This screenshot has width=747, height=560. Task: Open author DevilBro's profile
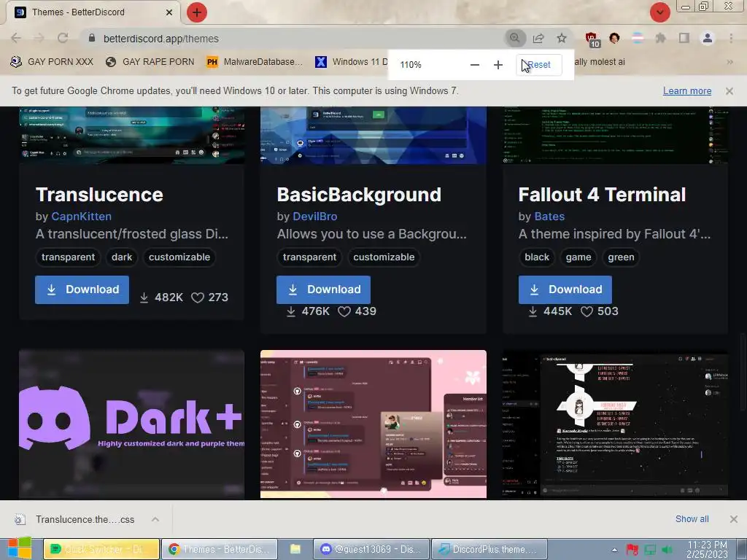315,217
